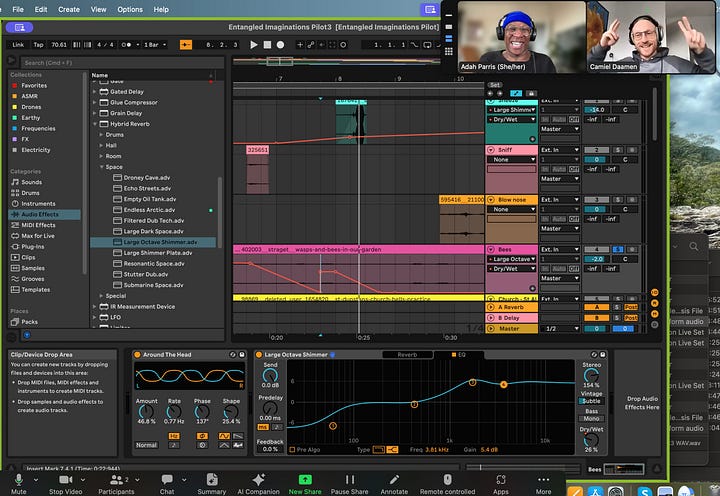Screen dimensions: 720x496
Task: Solo the Sniff track
Action: pyautogui.click(x=618, y=150)
